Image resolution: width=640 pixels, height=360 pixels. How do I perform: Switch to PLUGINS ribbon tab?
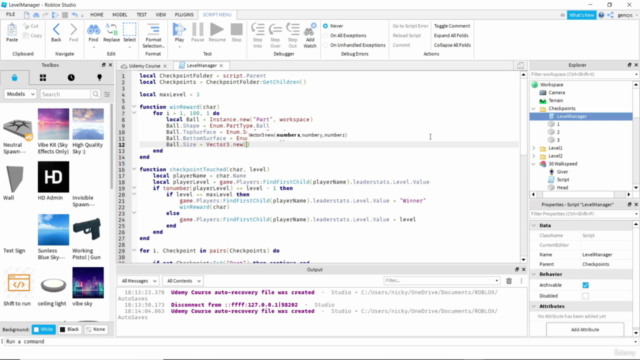[x=184, y=15]
